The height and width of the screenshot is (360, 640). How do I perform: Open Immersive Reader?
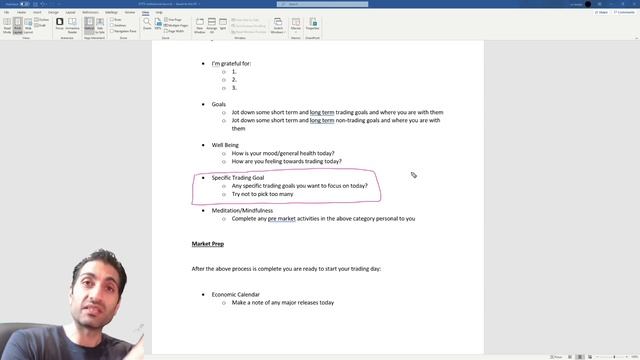(x=72, y=26)
